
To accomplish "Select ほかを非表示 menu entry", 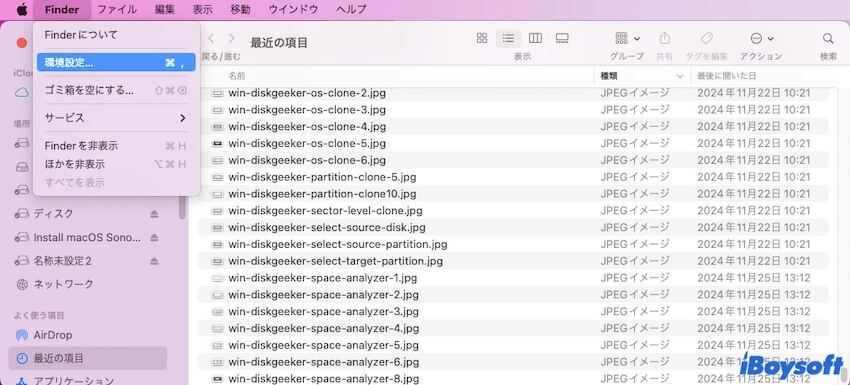I will pos(116,164).
